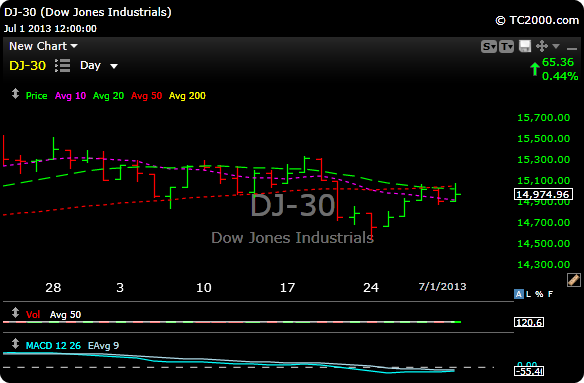This screenshot has height=383, width=584.
Task: Click the 15,100.00 price scale label
Action: pyautogui.click(x=544, y=181)
